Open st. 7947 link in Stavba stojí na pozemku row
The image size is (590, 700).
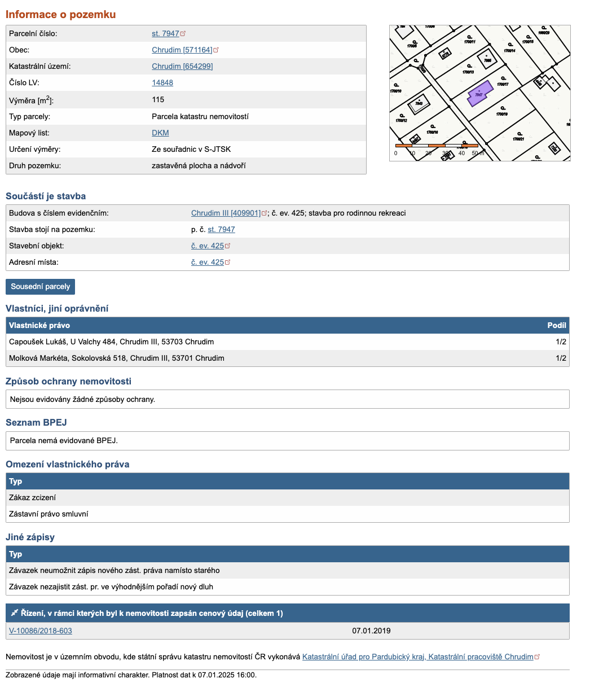tap(221, 230)
